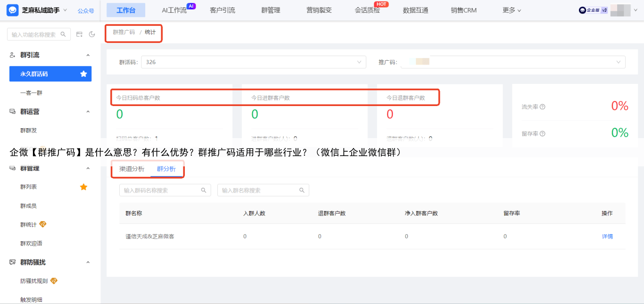Image resolution: width=644 pixels, height=304 pixels.
Task: Unfavorite 群列表 using its orange star
Action: [x=83, y=187]
